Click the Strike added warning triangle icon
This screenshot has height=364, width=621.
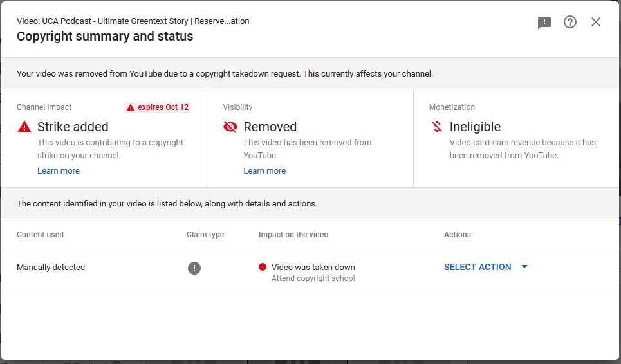pos(24,127)
